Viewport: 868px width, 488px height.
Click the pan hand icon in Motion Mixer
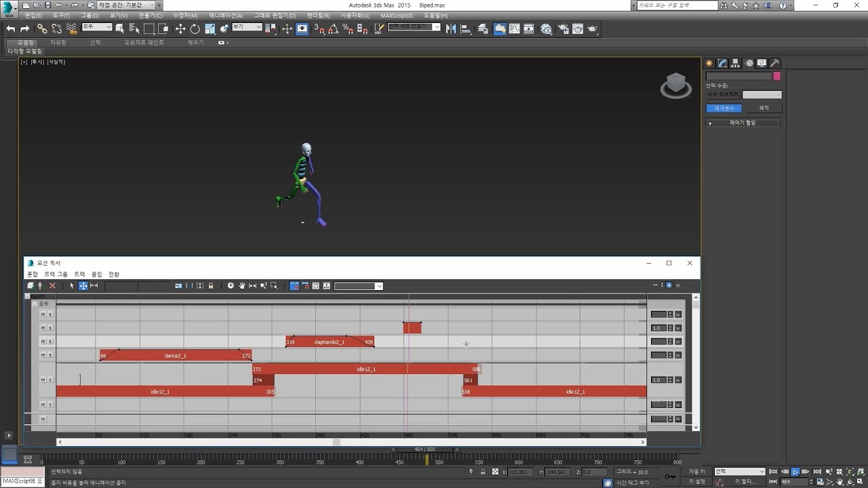[x=242, y=285]
